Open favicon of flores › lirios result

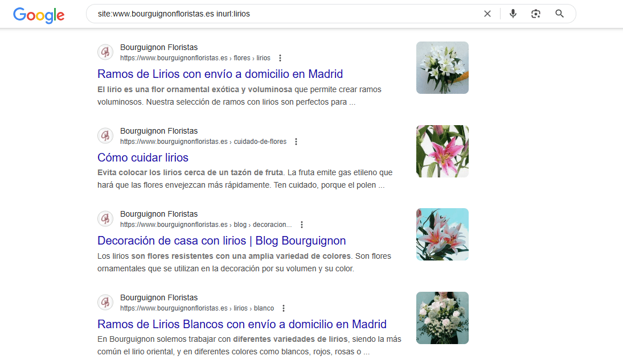105,52
